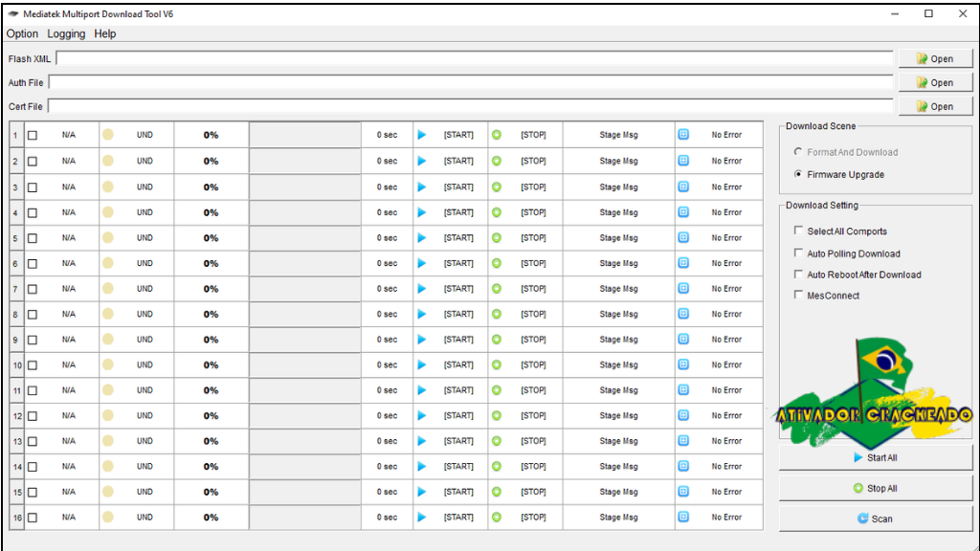Click the Start All button
The image size is (980, 551).
tap(876, 458)
